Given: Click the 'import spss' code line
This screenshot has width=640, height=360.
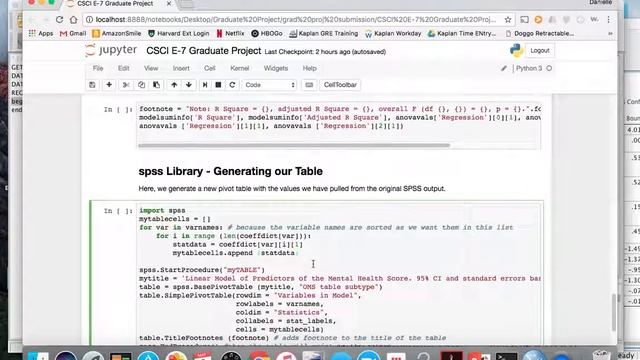Looking at the screenshot, I should click(162, 211).
